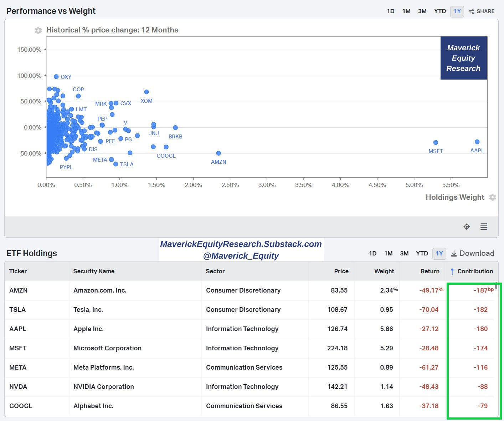Switch ETF Holdings to 3M

[404, 253]
